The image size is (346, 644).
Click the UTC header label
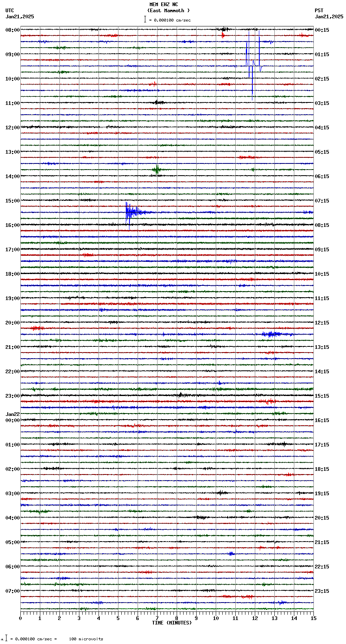coord(10,11)
